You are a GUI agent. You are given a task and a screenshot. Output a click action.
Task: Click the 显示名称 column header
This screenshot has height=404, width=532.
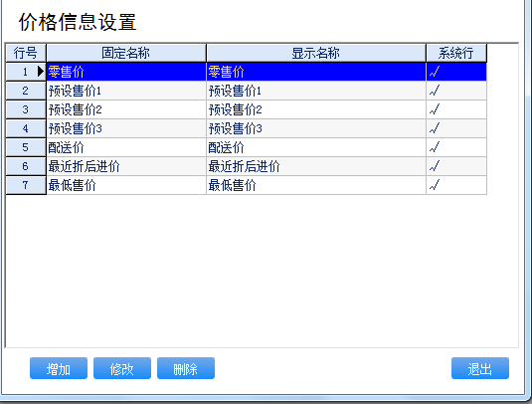pos(316,53)
